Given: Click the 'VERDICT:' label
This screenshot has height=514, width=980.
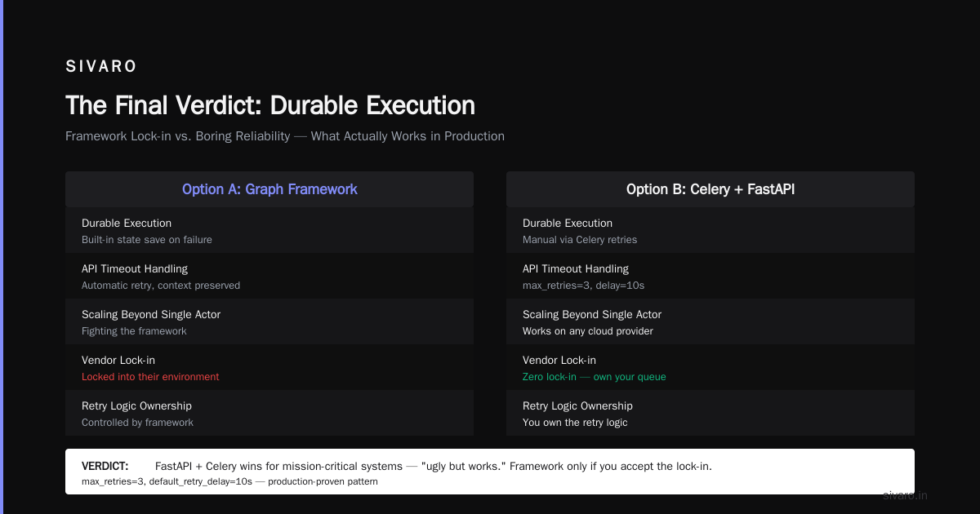Looking at the screenshot, I should coord(105,466).
